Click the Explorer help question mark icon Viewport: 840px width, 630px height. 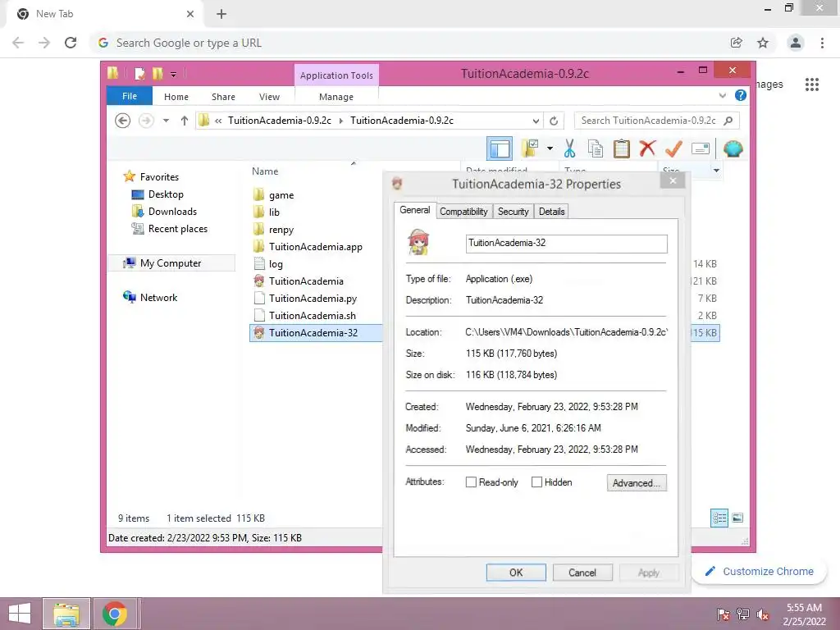coord(741,95)
